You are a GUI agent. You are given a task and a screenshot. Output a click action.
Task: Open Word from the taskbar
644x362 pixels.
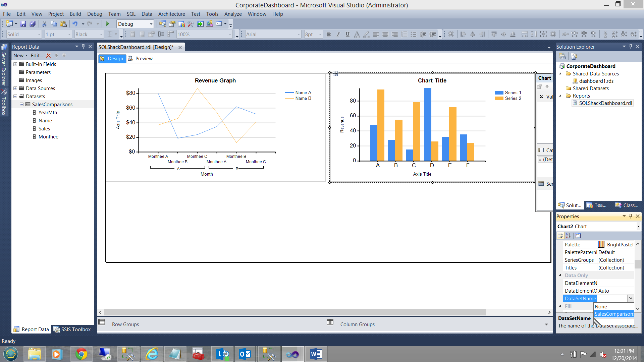pos(316,354)
